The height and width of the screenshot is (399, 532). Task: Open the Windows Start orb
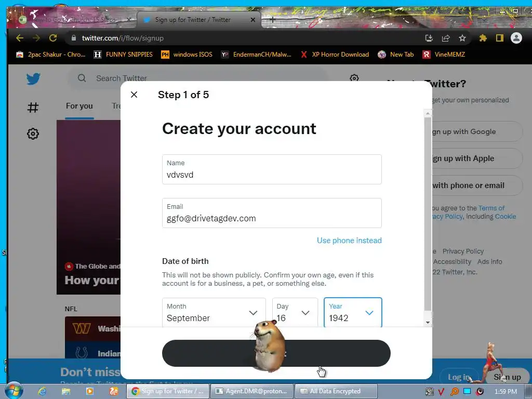click(x=14, y=391)
